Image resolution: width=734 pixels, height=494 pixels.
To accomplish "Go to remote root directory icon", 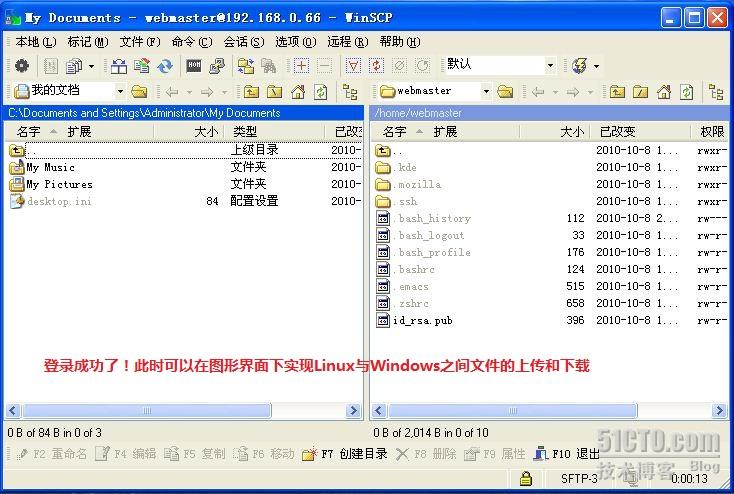I will point(640,92).
